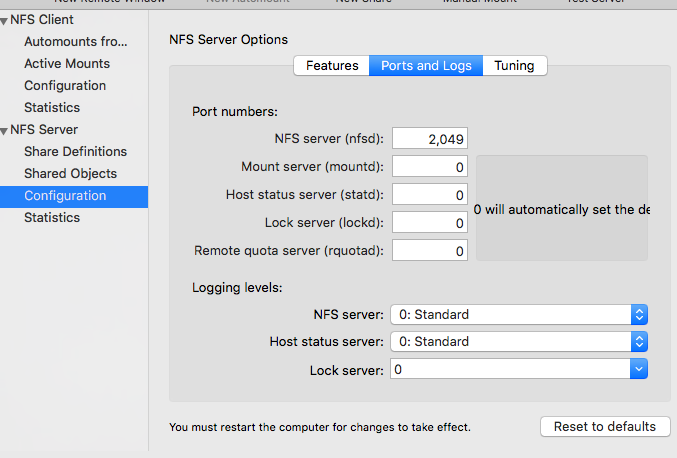
Task: Open Active Mounts in the sidebar
Action: 67,63
